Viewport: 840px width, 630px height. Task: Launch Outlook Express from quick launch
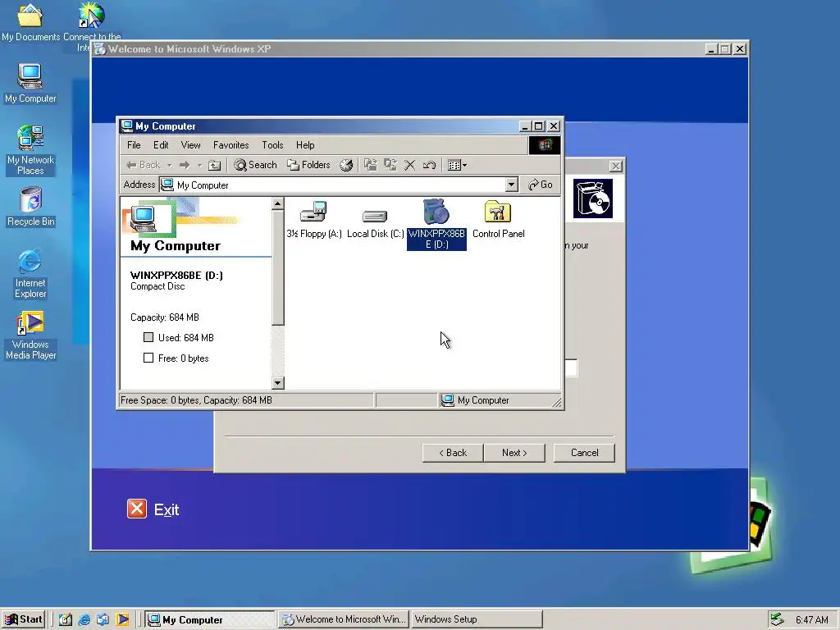click(x=103, y=620)
